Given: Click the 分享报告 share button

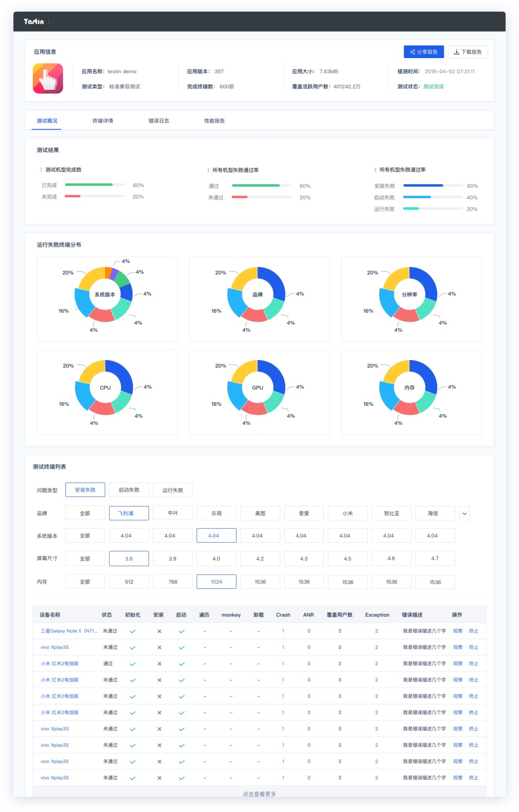Looking at the screenshot, I should click(x=423, y=52).
